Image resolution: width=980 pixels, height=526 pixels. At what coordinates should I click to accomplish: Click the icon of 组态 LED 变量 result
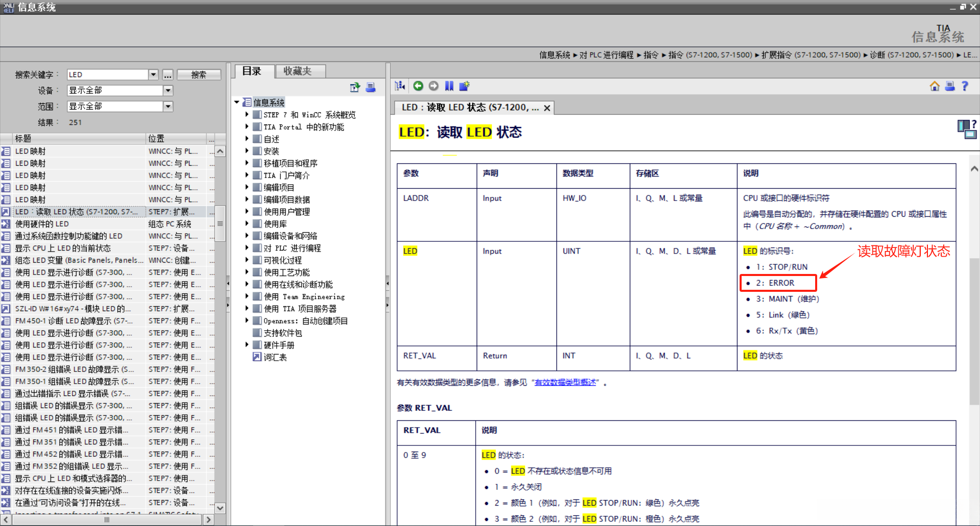click(6, 260)
